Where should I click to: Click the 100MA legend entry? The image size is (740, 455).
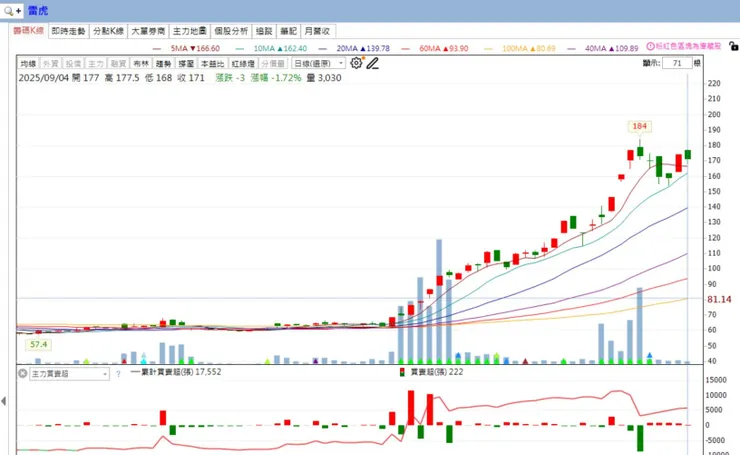[520, 48]
